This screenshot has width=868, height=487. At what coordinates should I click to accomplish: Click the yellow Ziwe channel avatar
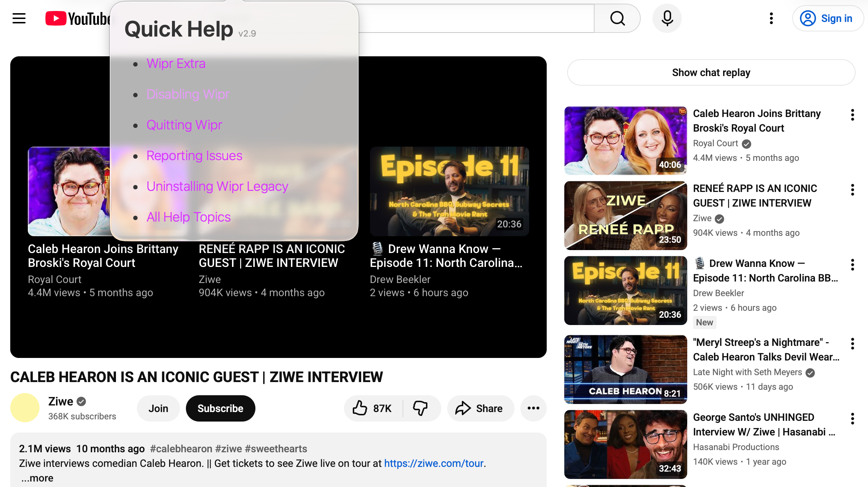click(x=25, y=408)
